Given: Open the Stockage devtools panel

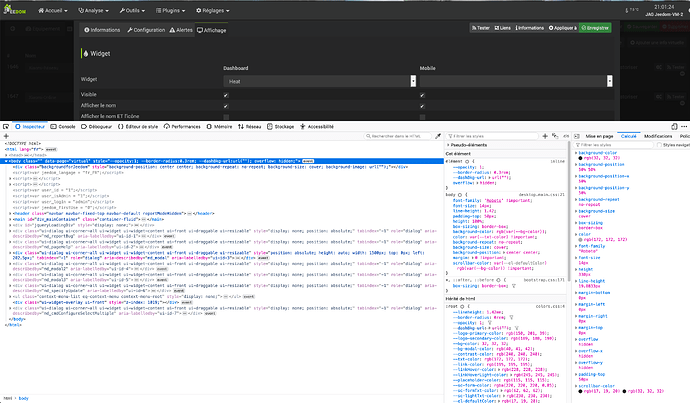Looking at the screenshot, I should point(280,127).
